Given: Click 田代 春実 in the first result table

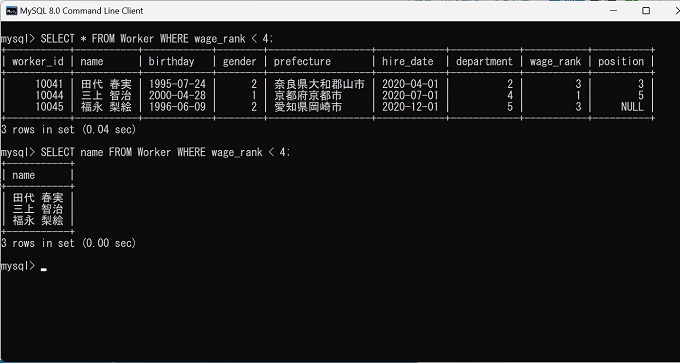Looking at the screenshot, I should point(106,84).
